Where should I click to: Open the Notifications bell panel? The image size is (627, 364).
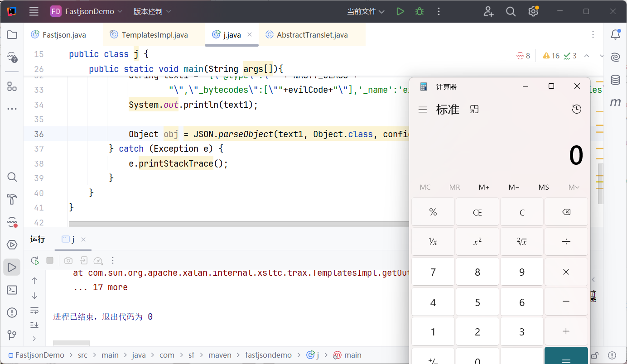click(x=615, y=35)
